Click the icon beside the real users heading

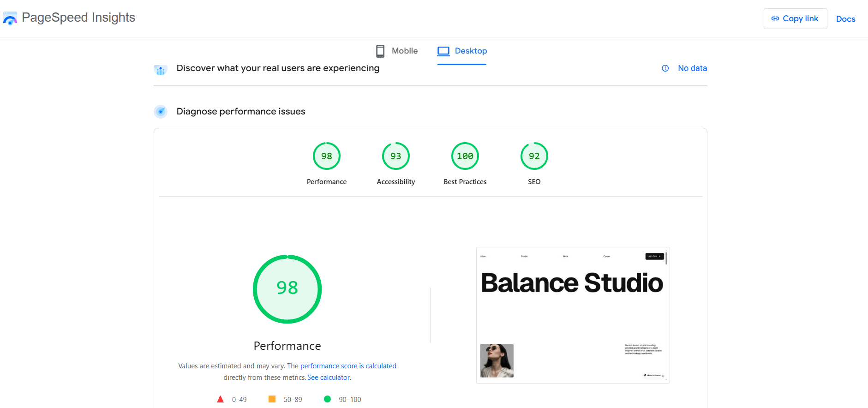(160, 70)
